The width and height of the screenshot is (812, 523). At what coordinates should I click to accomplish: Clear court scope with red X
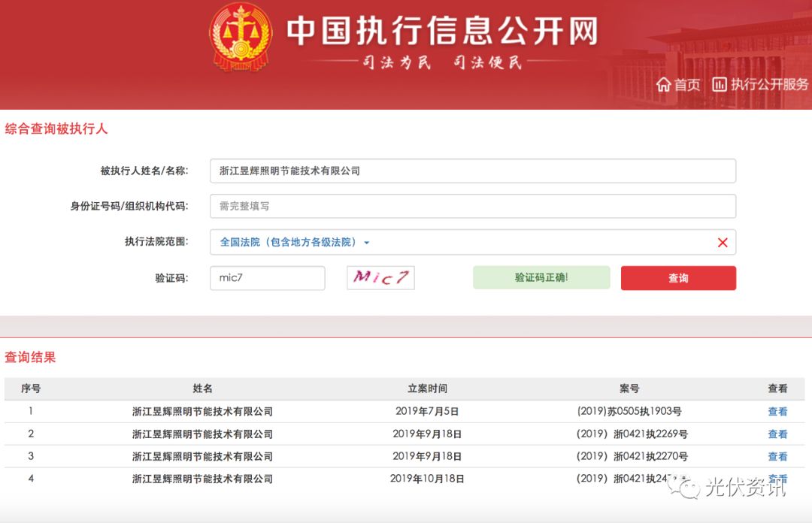[723, 243]
